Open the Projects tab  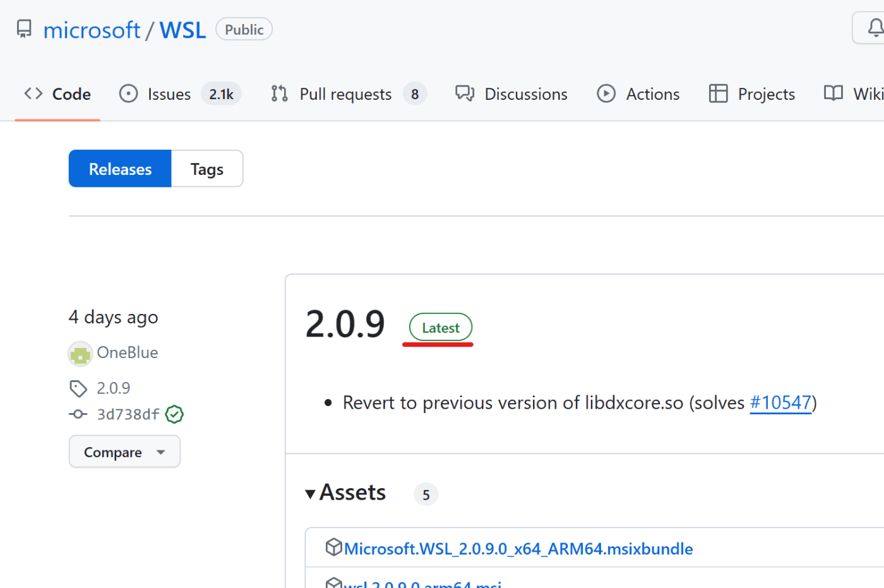pyautogui.click(x=752, y=94)
